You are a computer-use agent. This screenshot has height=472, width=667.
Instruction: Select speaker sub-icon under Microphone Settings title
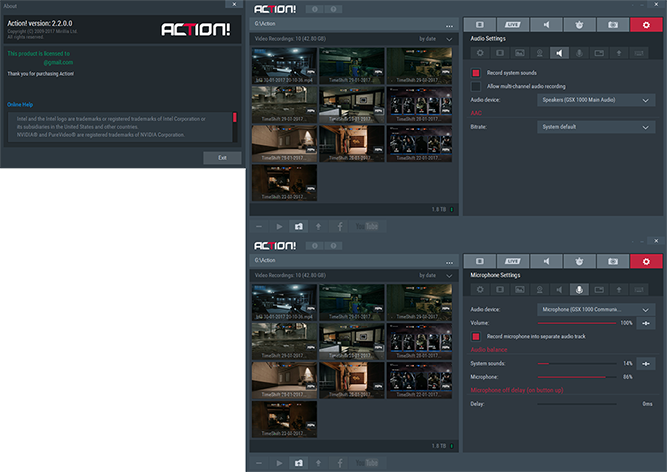[559, 290]
